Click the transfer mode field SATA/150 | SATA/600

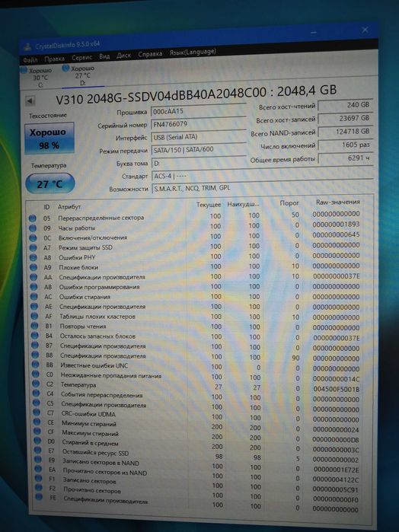click(198, 150)
